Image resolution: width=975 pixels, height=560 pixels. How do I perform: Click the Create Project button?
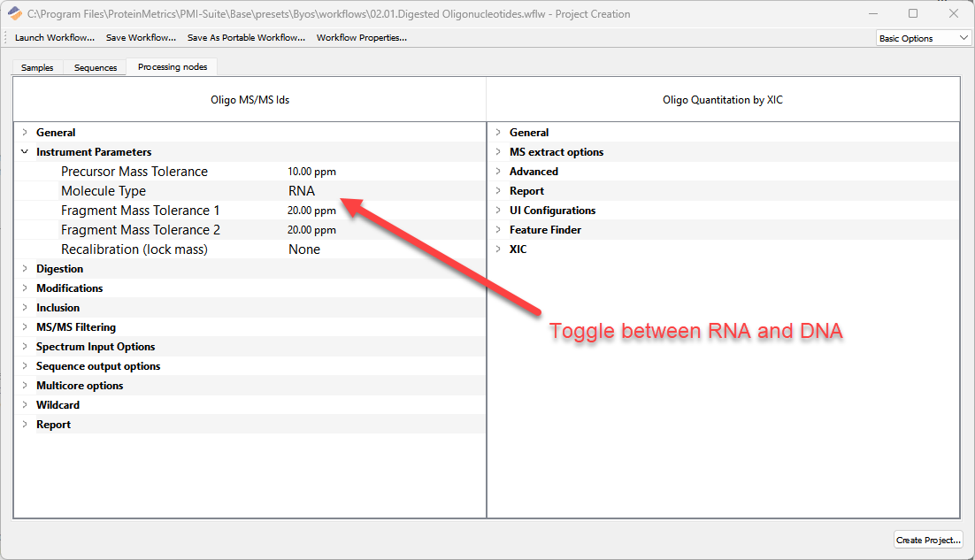click(x=928, y=540)
